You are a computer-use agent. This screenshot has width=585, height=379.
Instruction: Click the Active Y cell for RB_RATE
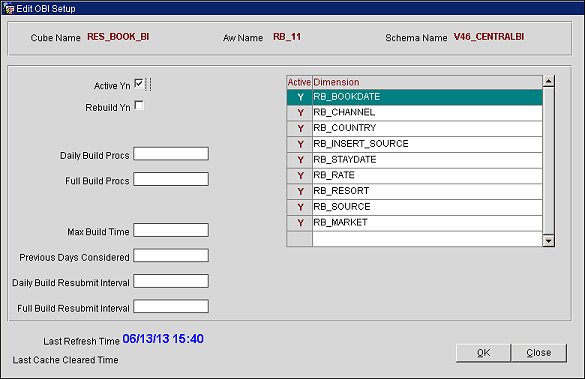click(x=300, y=176)
